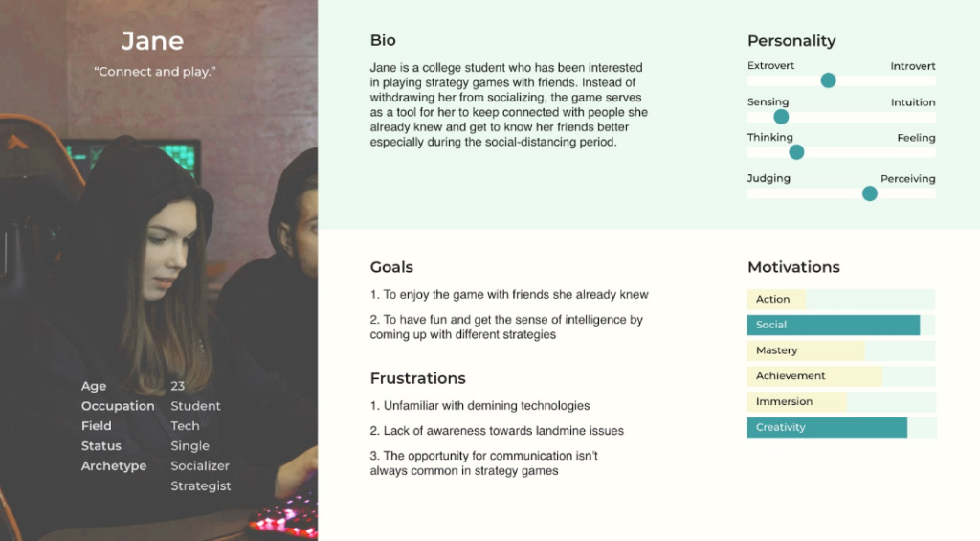980x541 pixels.
Task: Click the Jane name heading
Action: pos(152,41)
